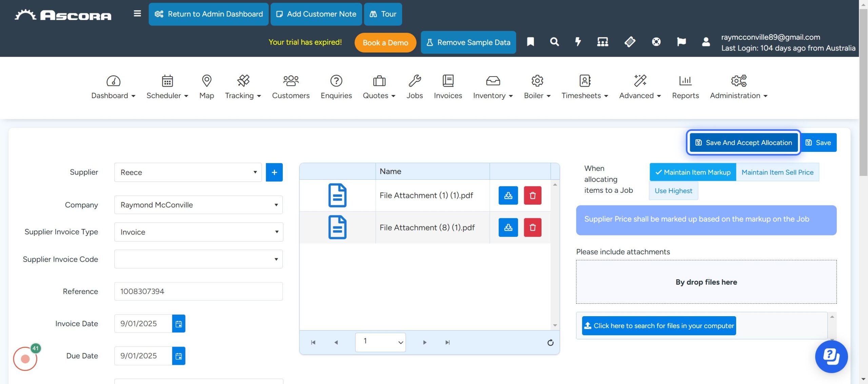
Task: Start the Tour
Action: point(383,14)
